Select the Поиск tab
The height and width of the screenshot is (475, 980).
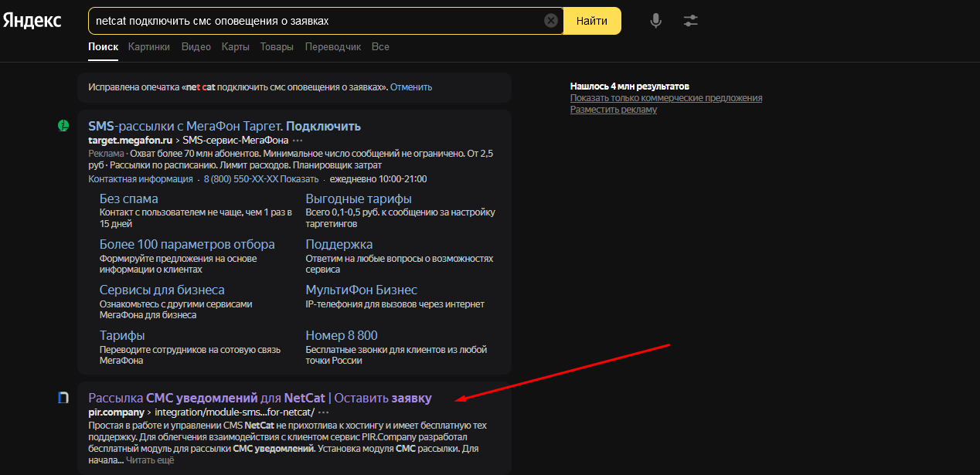pos(103,47)
